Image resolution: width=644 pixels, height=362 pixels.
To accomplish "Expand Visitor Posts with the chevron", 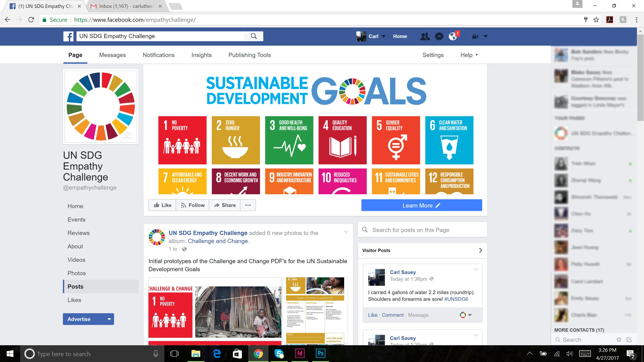I will click(480, 250).
